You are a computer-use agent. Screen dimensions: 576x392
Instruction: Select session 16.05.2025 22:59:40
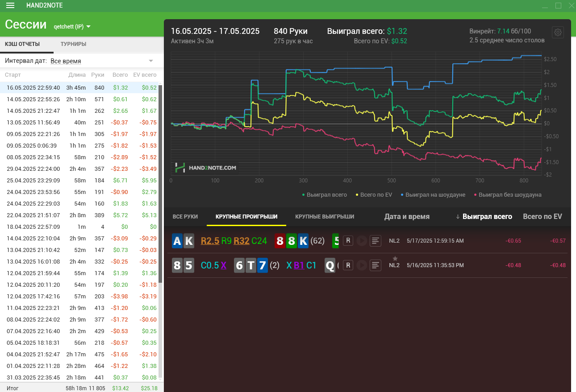click(x=79, y=88)
